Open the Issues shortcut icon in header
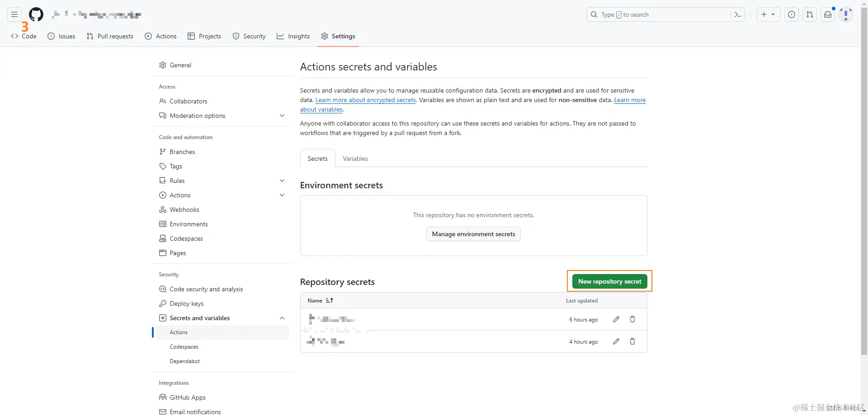This screenshot has height=415, width=868. point(792,14)
